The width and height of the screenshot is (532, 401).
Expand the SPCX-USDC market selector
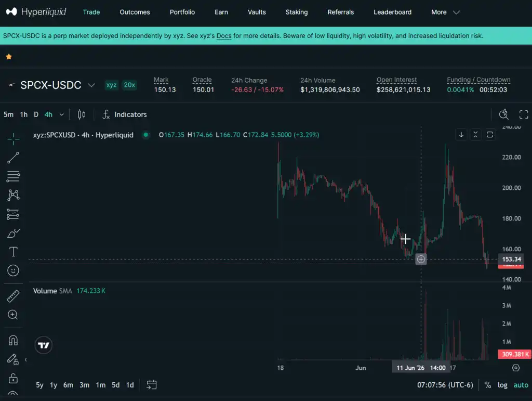91,85
